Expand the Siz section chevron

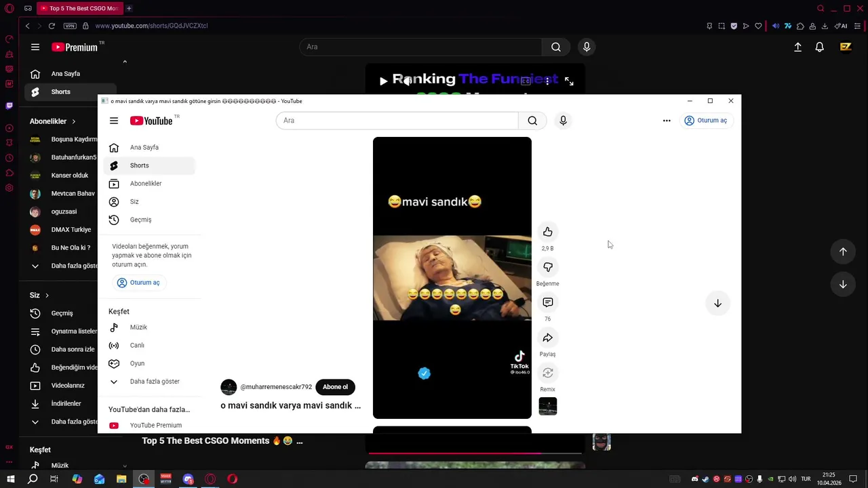click(x=47, y=296)
